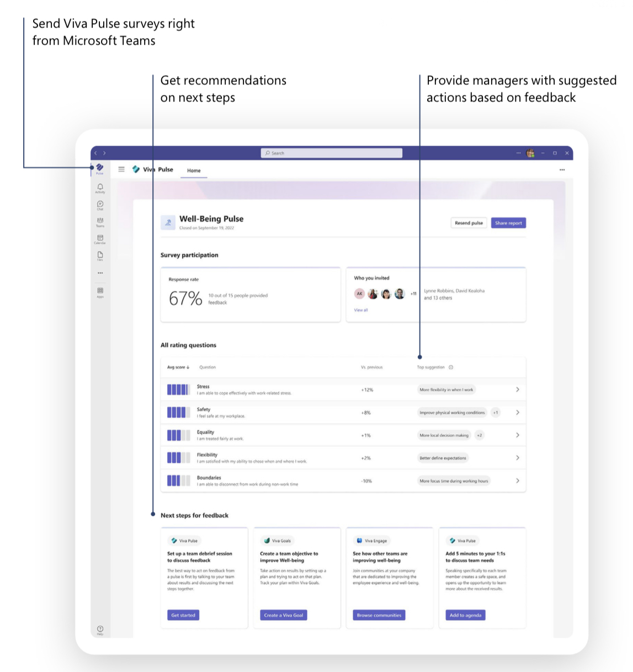Expand the Boundaries question row chevron

click(517, 481)
